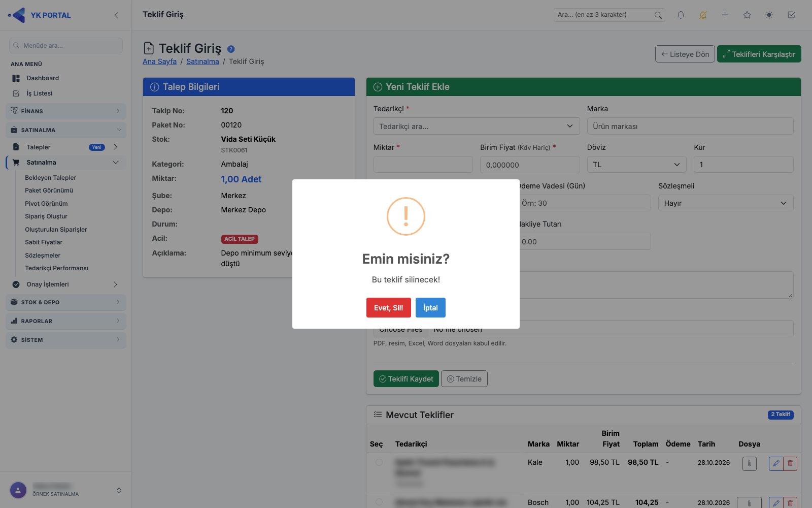
Task: Click Teklifleri Karşılaştır button
Action: [x=759, y=54]
